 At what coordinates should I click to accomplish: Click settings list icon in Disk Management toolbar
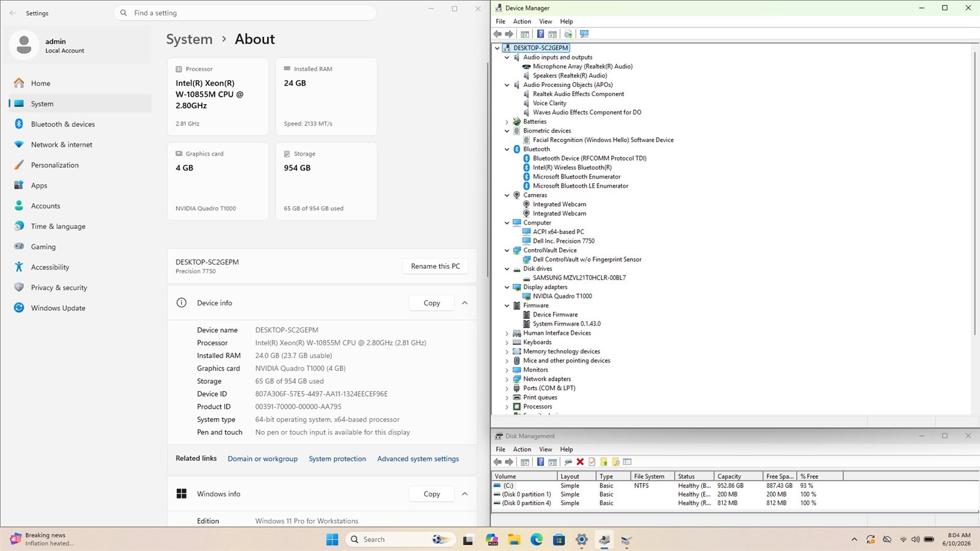pyautogui.click(x=627, y=462)
